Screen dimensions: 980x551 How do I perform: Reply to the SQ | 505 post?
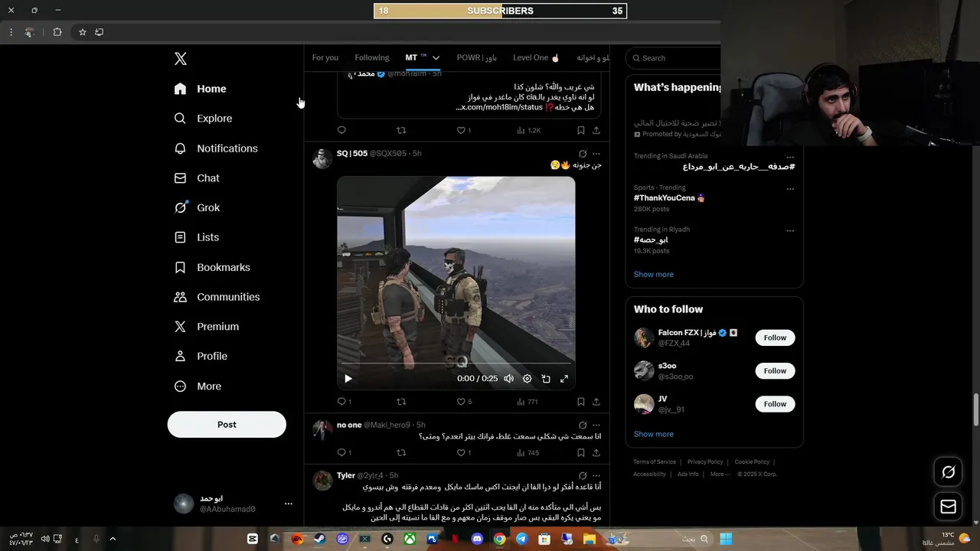341,402
